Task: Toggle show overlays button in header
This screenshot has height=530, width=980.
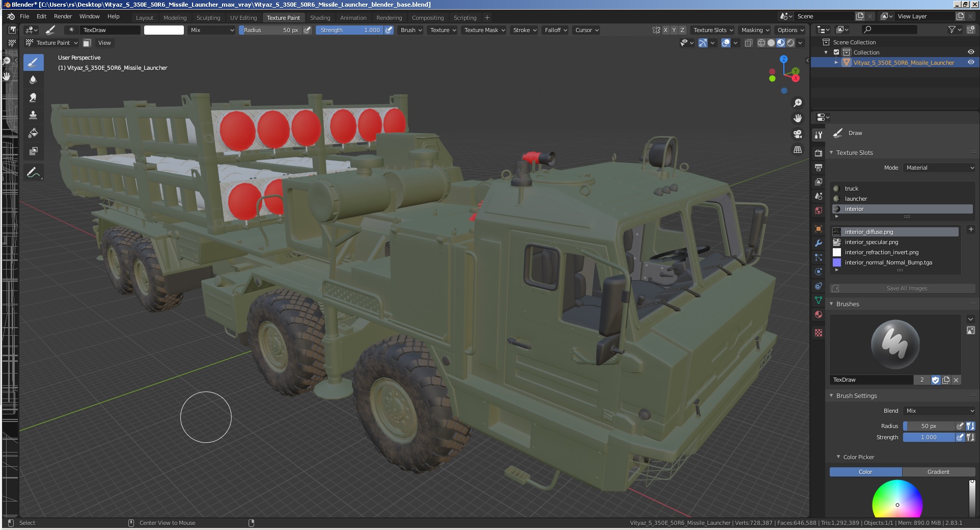Action: (x=726, y=43)
